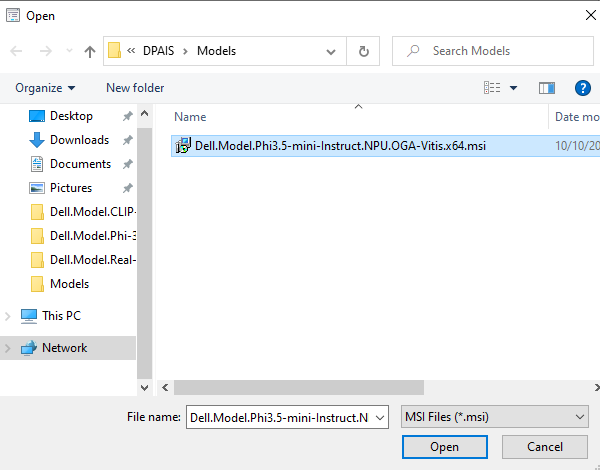
Task: Sort by the Date modified column
Action: [x=577, y=117]
